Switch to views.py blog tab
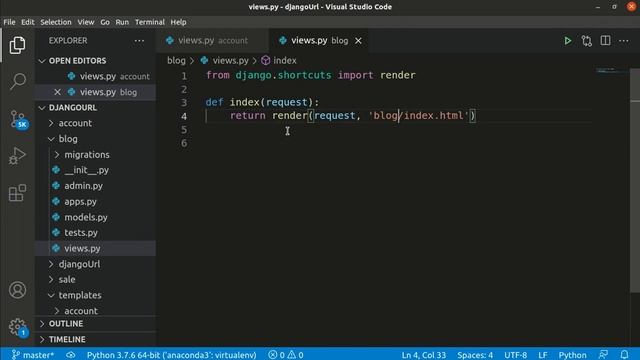Screen dimensions: 640x360 [318, 40]
